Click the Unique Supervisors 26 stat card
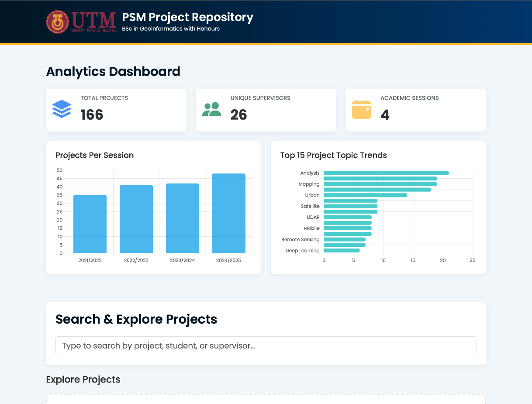Screen dimensions: 532x404 coord(266,110)
